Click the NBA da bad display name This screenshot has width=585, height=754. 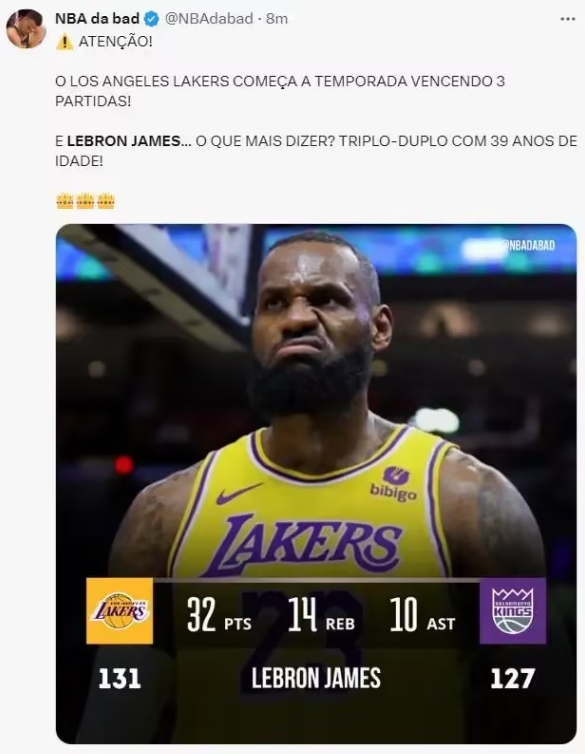(97, 19)
